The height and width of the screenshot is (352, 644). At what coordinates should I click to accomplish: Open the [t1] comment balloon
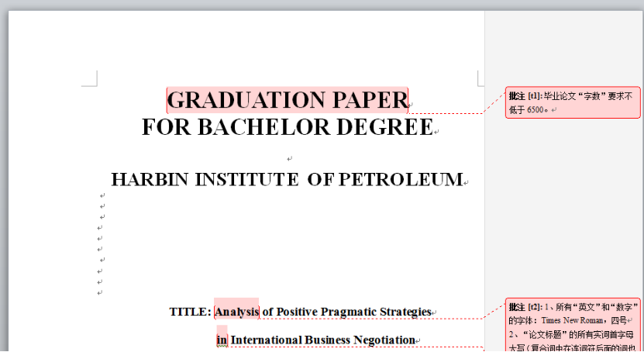point(572,102)
